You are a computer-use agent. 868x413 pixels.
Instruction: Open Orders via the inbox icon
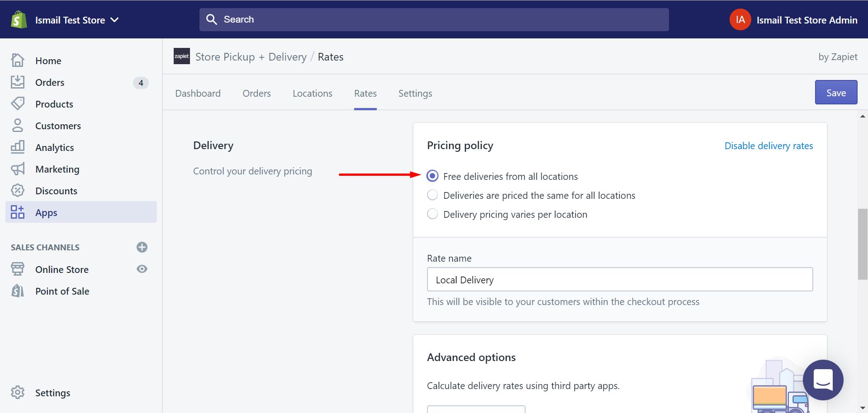(18, 82)
